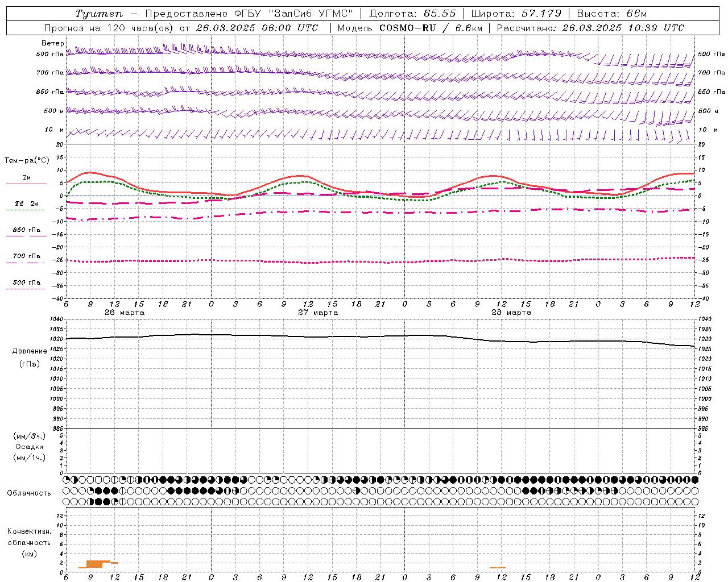Click the "Td 2м" dew point legend entry

point(26,203)
